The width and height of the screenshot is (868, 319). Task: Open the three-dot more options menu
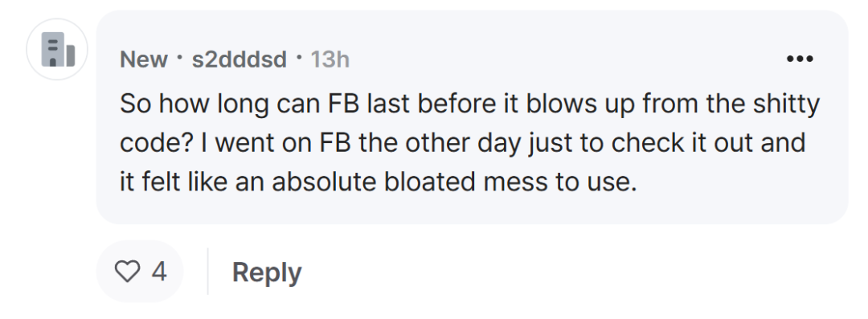pos(800,59)
